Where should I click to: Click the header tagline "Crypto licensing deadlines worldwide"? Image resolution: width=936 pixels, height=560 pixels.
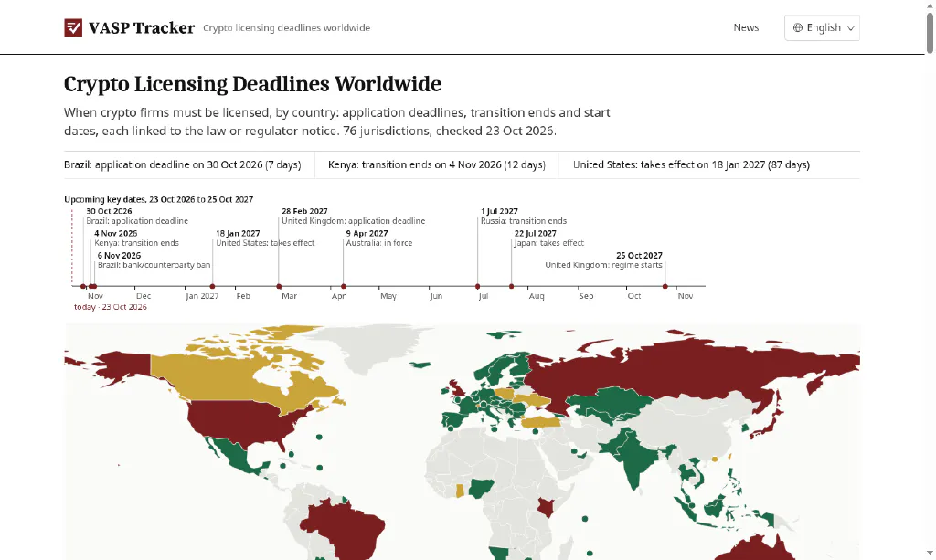pyautogui.click(x=286, y=28)
